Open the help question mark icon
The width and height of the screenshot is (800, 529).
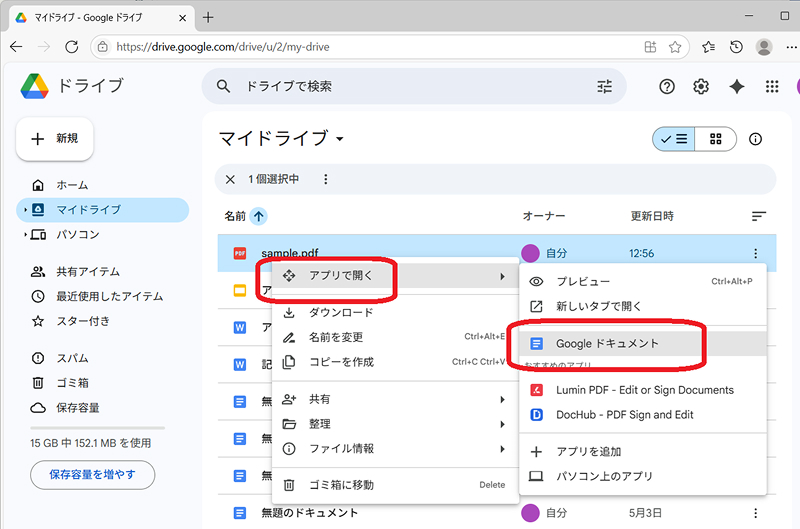click(x=667, y=87)
